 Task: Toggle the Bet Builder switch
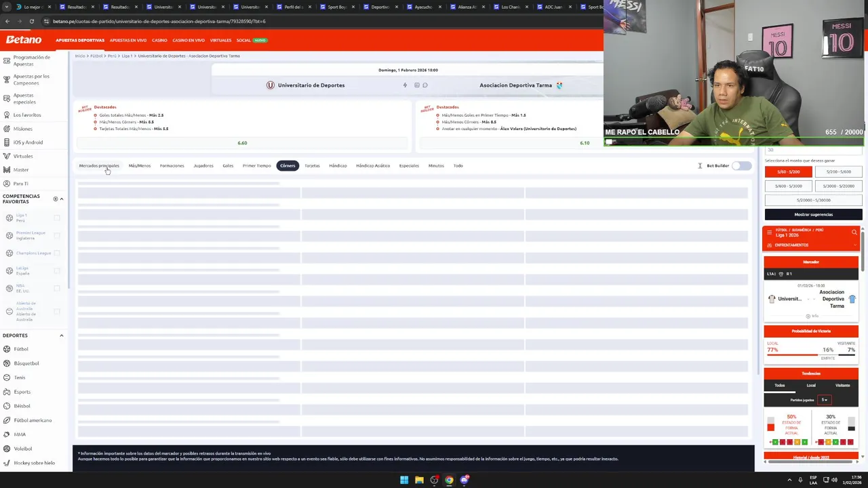pos(742,165)
